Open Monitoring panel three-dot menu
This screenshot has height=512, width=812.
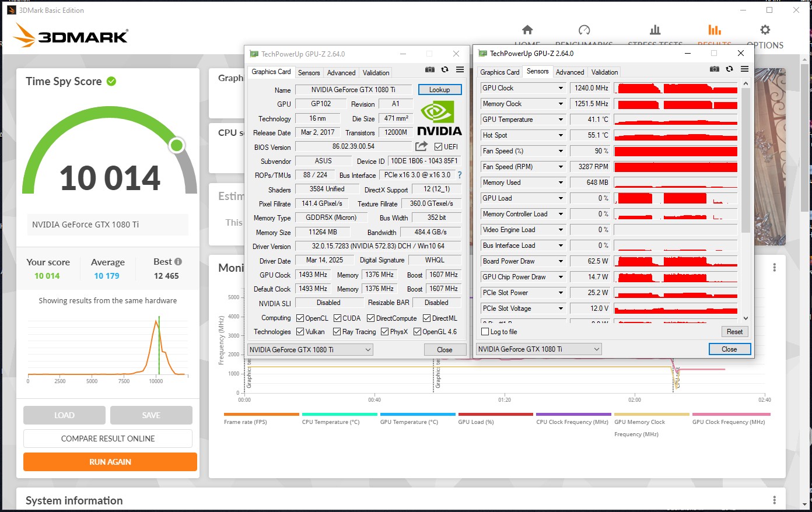774,267
